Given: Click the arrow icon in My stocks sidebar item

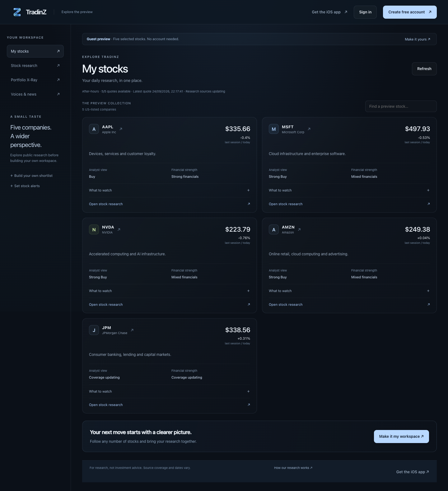Looking at the screenshot, I should 58,51.
